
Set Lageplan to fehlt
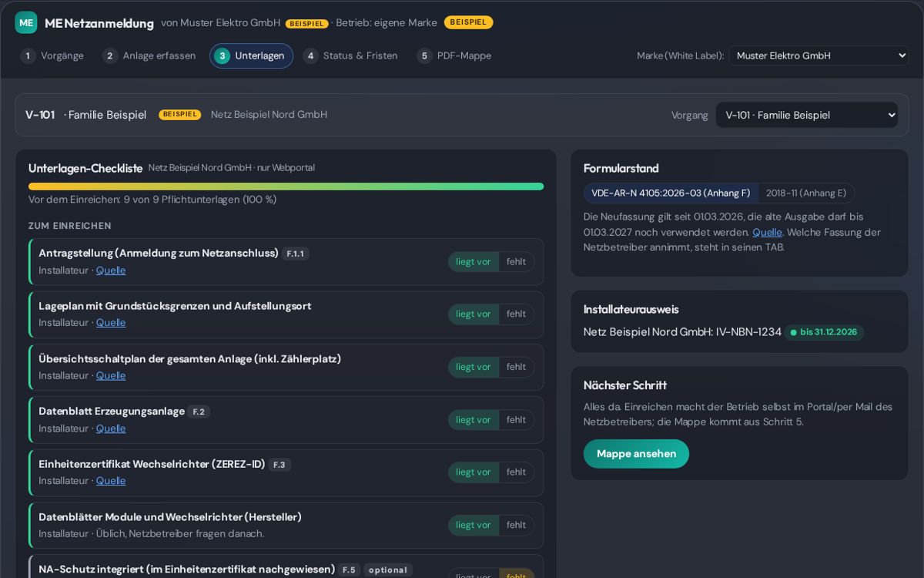coord(516,314)
